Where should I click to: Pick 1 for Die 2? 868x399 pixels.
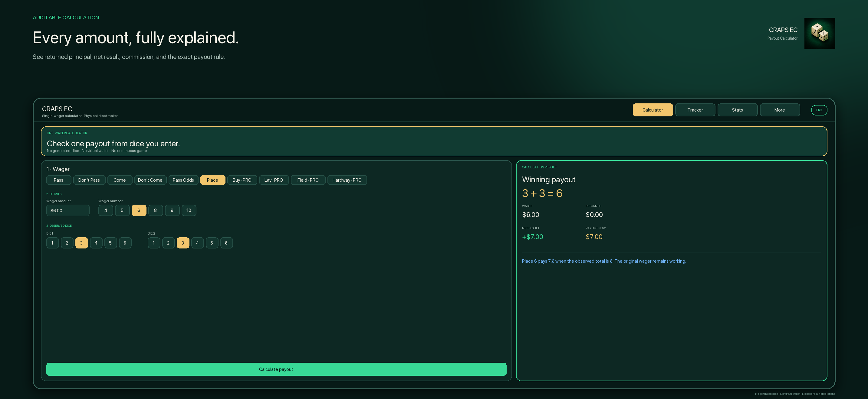(x=154, y=243)
